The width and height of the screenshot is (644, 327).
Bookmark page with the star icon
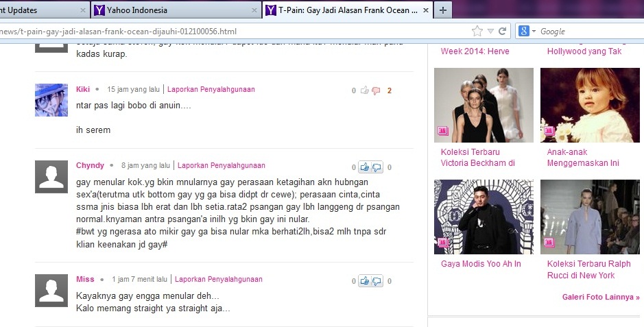coord(477,32)
